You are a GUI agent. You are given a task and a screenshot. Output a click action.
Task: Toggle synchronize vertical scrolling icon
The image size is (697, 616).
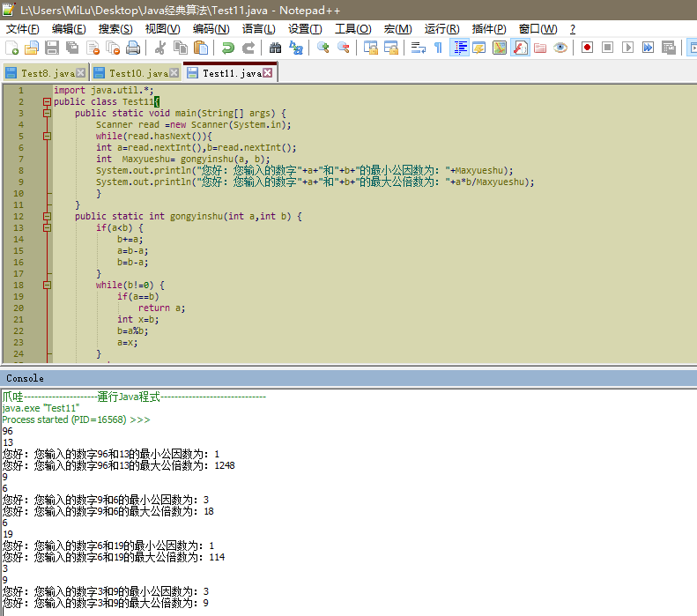pos(370,48)
